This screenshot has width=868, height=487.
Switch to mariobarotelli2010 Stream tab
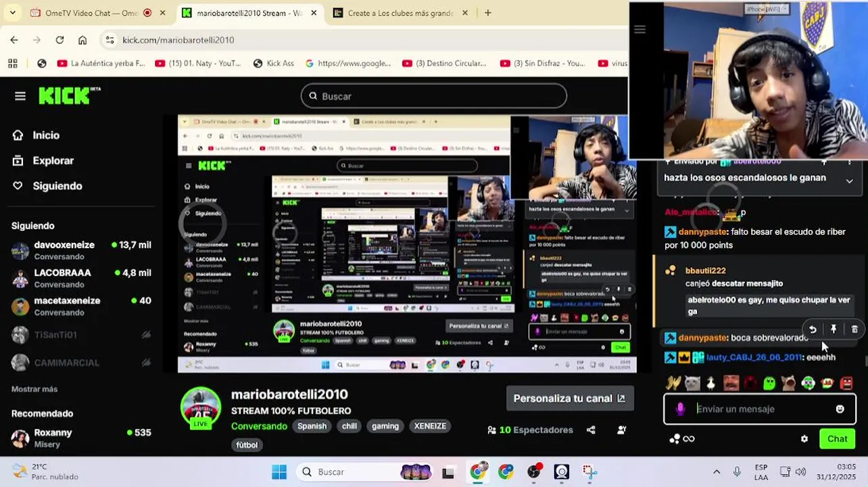[249, 13]
